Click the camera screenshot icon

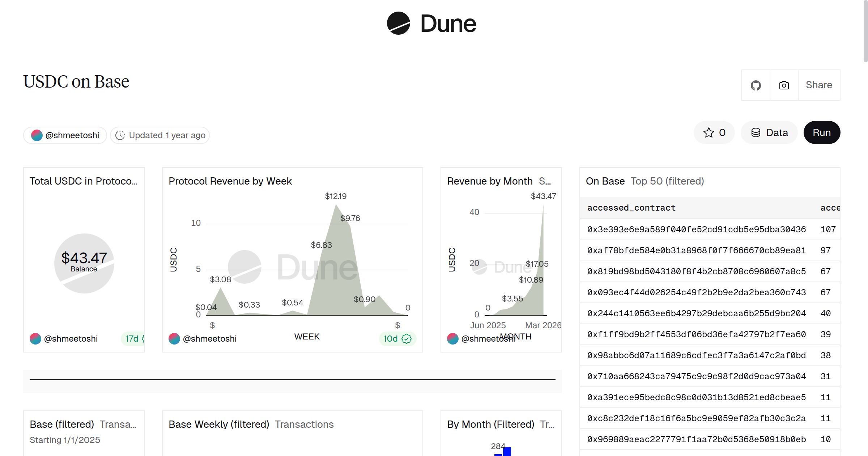coord(784,85)
